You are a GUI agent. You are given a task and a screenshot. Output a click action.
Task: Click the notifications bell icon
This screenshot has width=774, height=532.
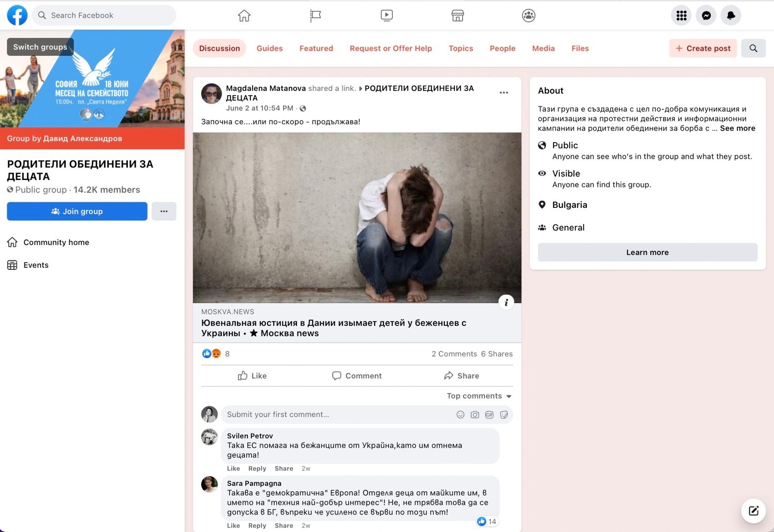pyautogui.click(x=731, y=16)
